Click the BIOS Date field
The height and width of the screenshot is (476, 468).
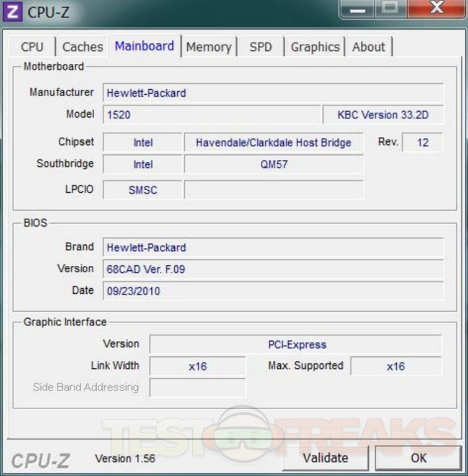click(273, 291)
